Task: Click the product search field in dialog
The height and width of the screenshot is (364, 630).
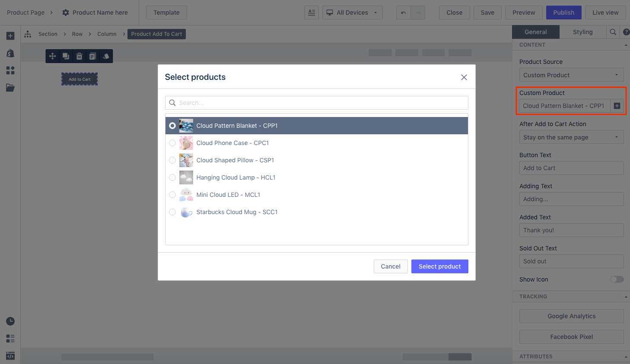Action: 317,103
